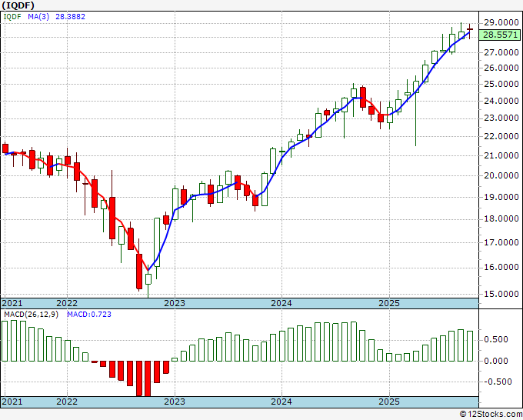Click the 25.0000 price axis label
The height and width of the screenshot is (420, 523).
501,84
